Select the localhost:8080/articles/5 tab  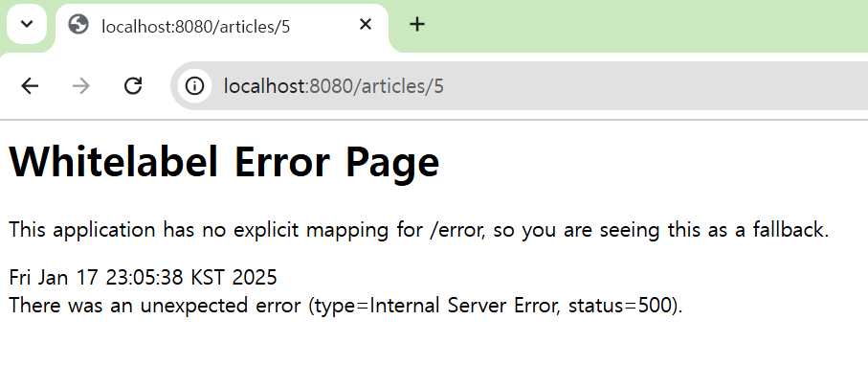[x=221, y=26]
